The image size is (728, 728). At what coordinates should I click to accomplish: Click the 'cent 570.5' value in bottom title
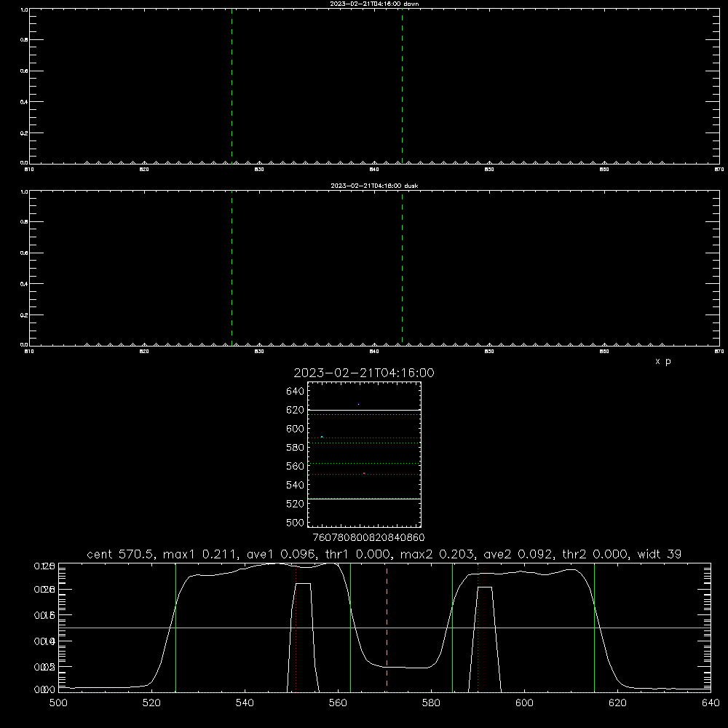120,554
